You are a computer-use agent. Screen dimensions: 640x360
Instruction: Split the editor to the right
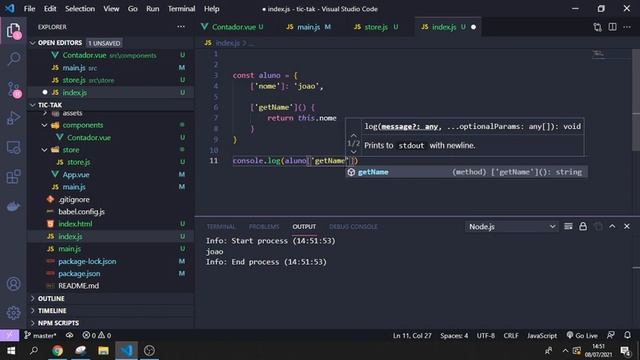[x=612, y=27]
